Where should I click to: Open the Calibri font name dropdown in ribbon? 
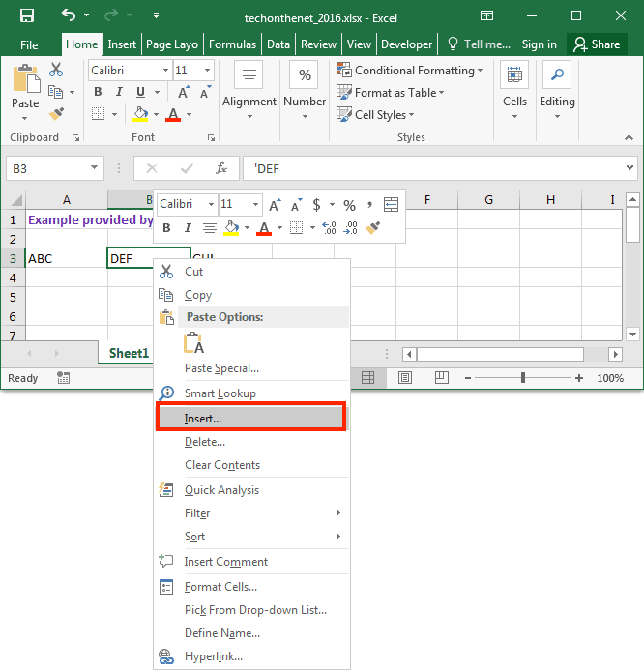(x=161, y=71)
